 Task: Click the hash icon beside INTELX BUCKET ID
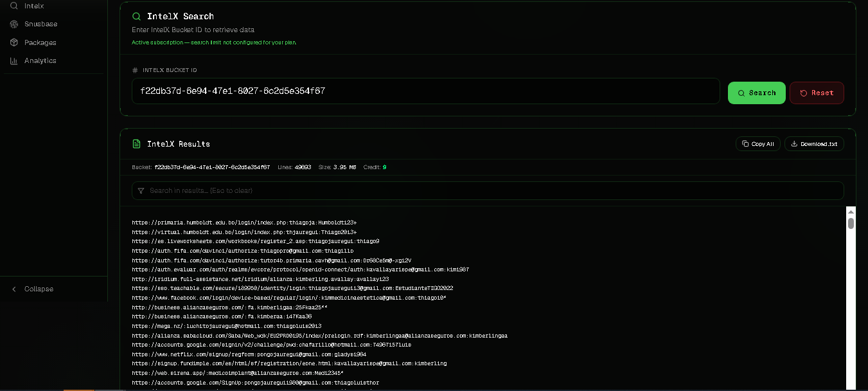pos(135,70)
